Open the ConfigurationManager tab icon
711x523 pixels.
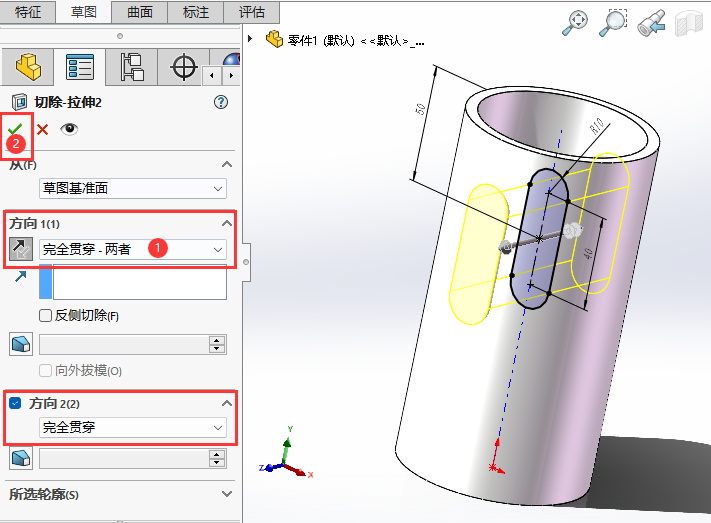(x=131, y=68)
